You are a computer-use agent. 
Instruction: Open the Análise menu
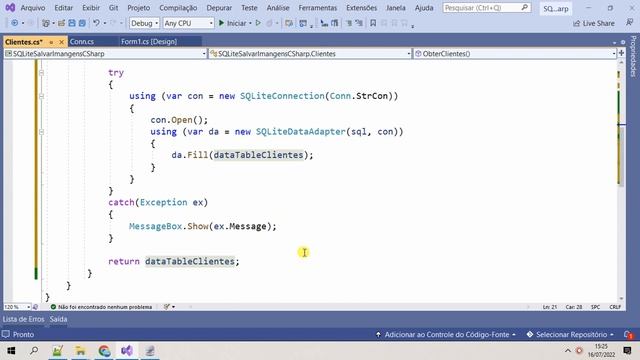(x=278, y=8)
